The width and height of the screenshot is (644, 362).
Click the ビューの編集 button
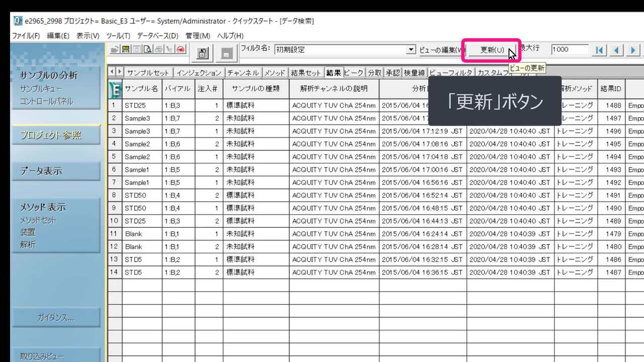(x=441, y=50)
